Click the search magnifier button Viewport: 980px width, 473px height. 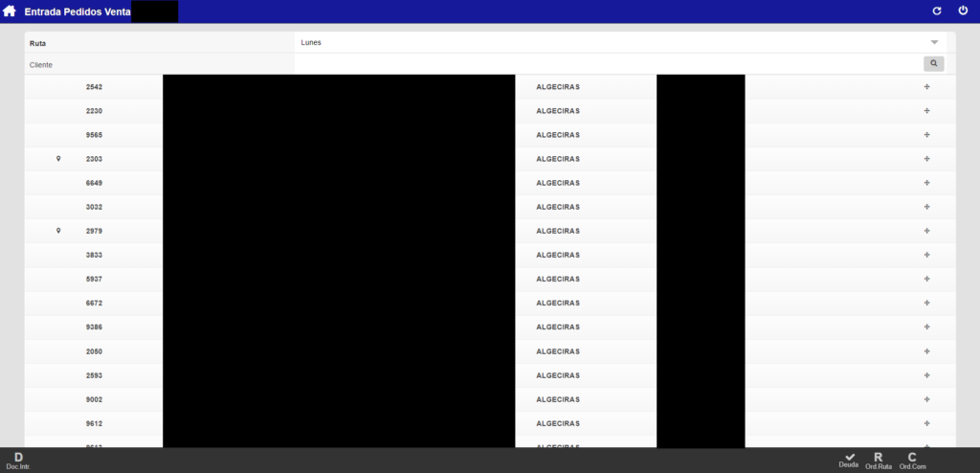933,63
